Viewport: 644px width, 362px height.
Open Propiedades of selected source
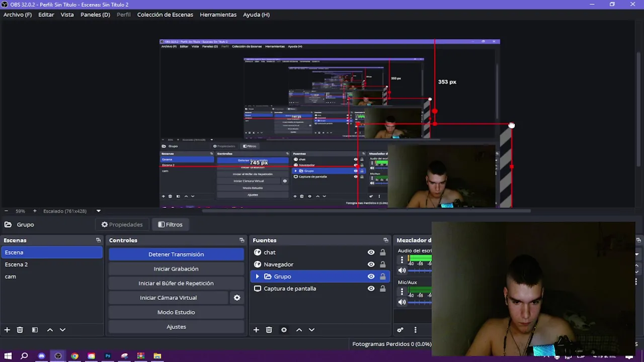point(122,225)
